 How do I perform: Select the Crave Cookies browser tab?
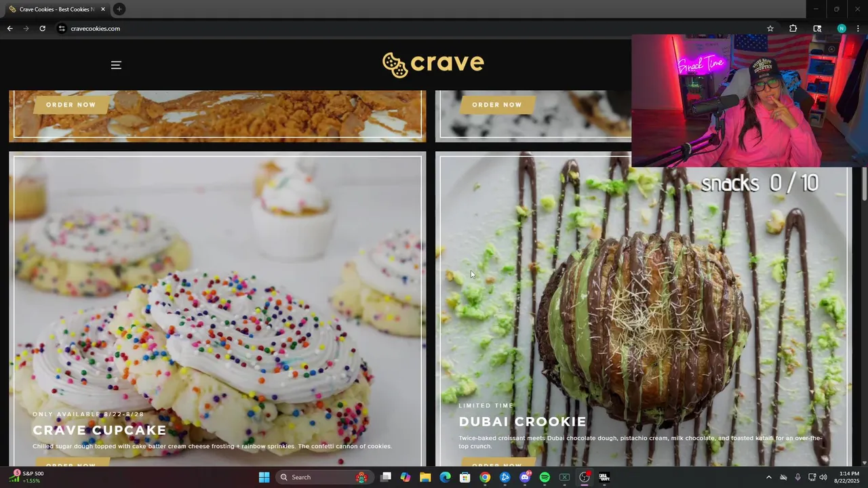(56, 9)
